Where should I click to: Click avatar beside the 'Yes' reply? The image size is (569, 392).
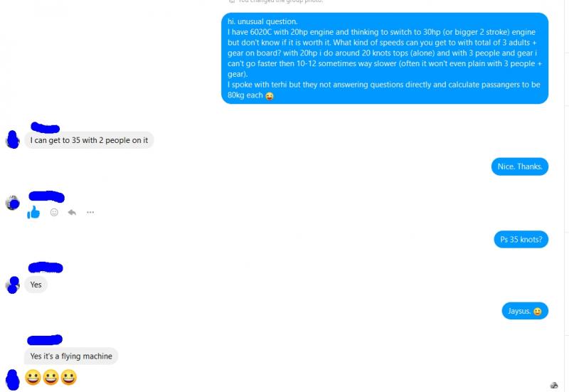pyautogui.click(x=12, y=285)
